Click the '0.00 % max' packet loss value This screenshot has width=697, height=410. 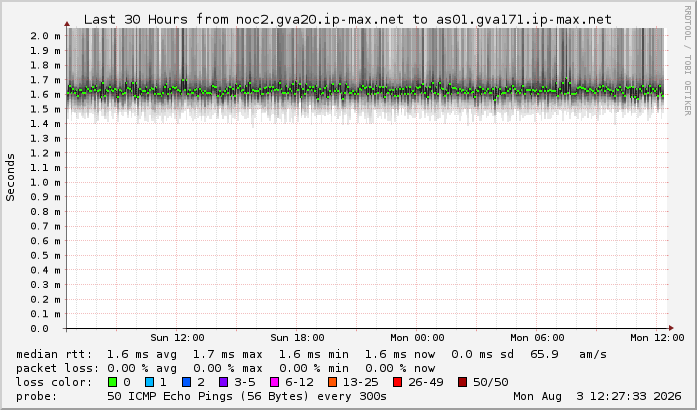click(228, 369)
